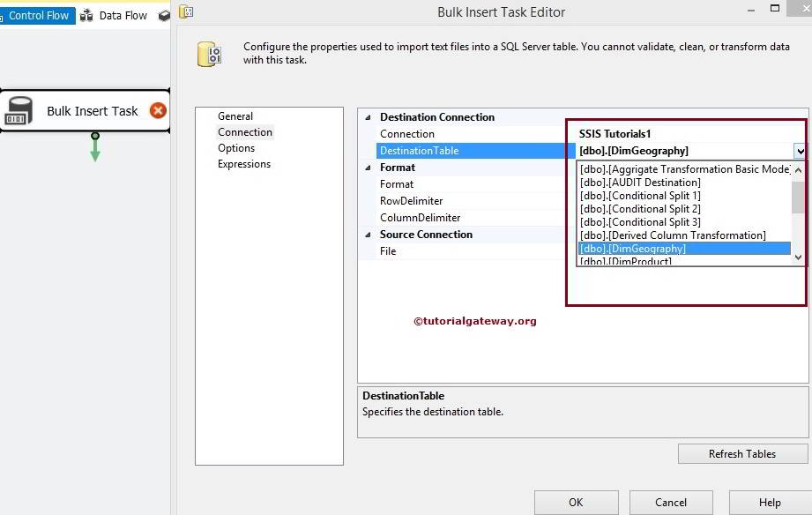Collapse the Format property section
The width and height of the screenshot is (812, 515).
click(x=367, y=167)
